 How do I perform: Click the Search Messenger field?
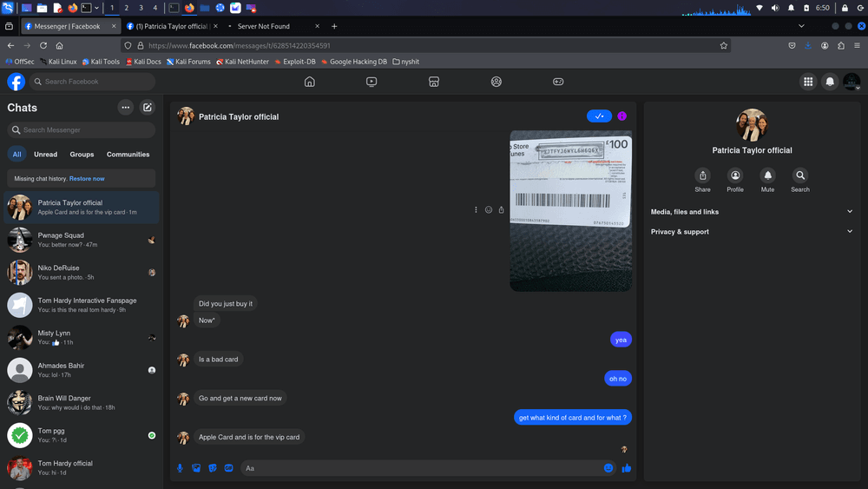[x=82, y=130]
